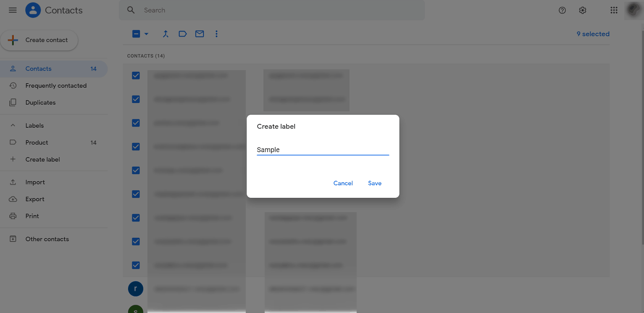Save the new label named Sample

coord(374,183)
